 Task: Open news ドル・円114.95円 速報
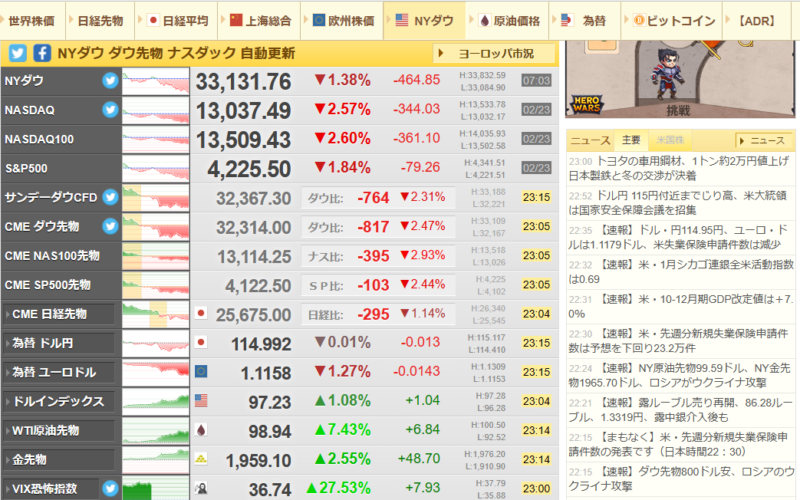coord(680,237)
